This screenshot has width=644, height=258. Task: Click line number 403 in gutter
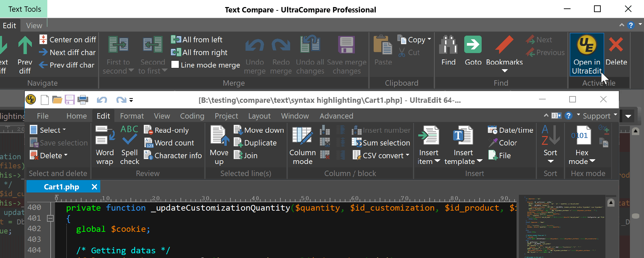(34, 239)
